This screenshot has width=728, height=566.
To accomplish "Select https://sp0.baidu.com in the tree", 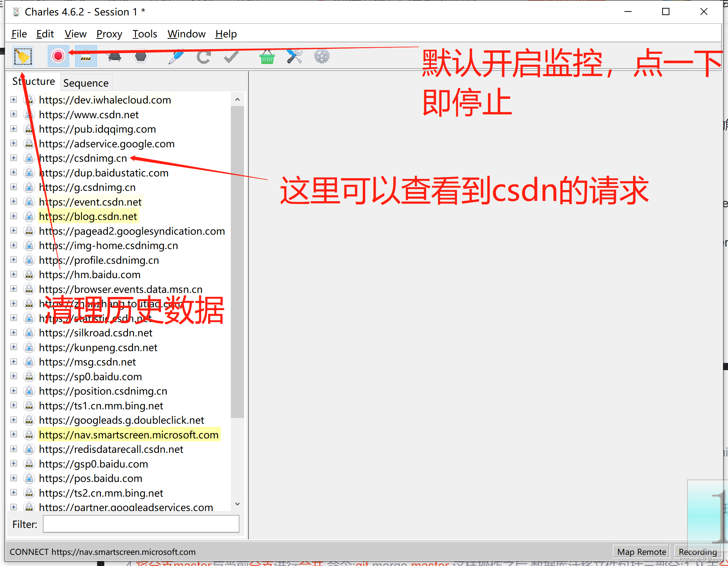I will pyautogui.click(x=90, y=377).
